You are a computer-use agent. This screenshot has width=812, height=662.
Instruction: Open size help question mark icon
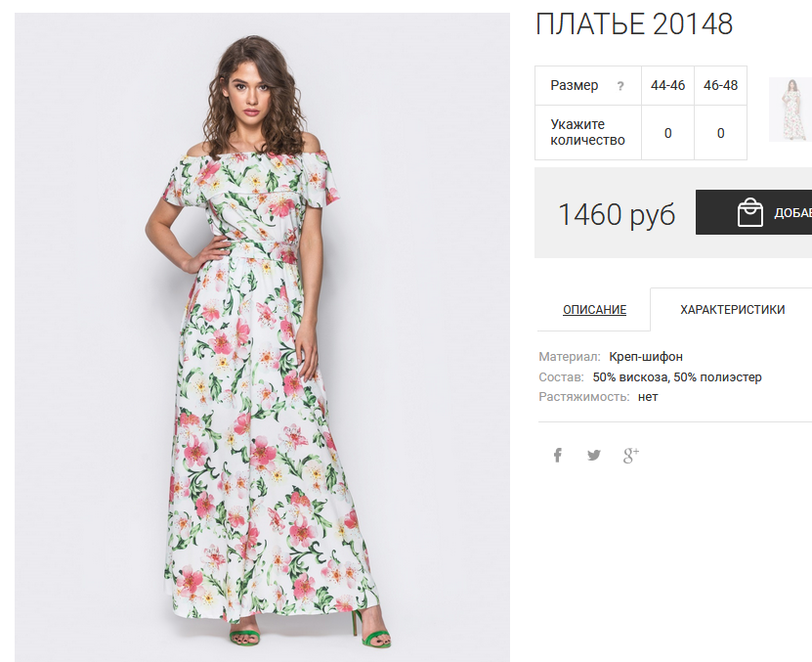pyautogui.click(x=620, y=86)
